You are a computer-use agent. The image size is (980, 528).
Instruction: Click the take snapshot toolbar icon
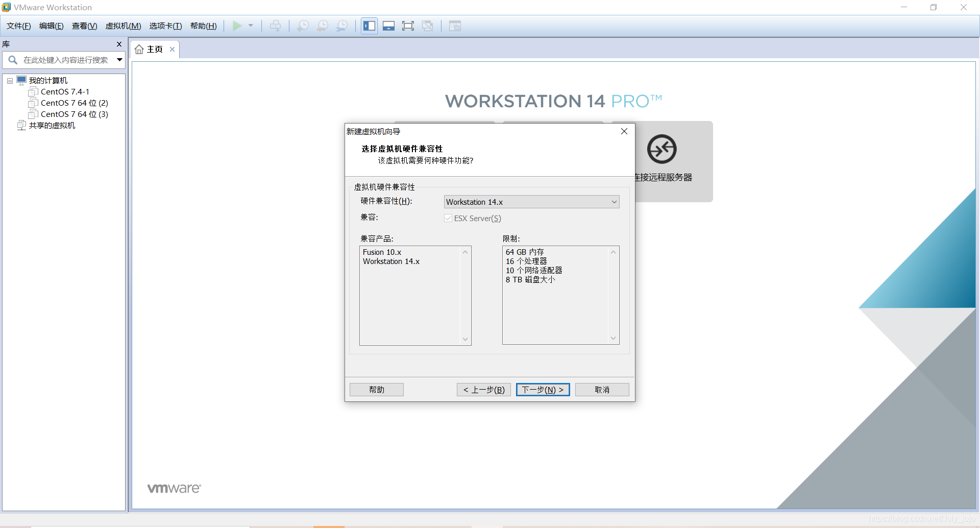tap(303, 26)
